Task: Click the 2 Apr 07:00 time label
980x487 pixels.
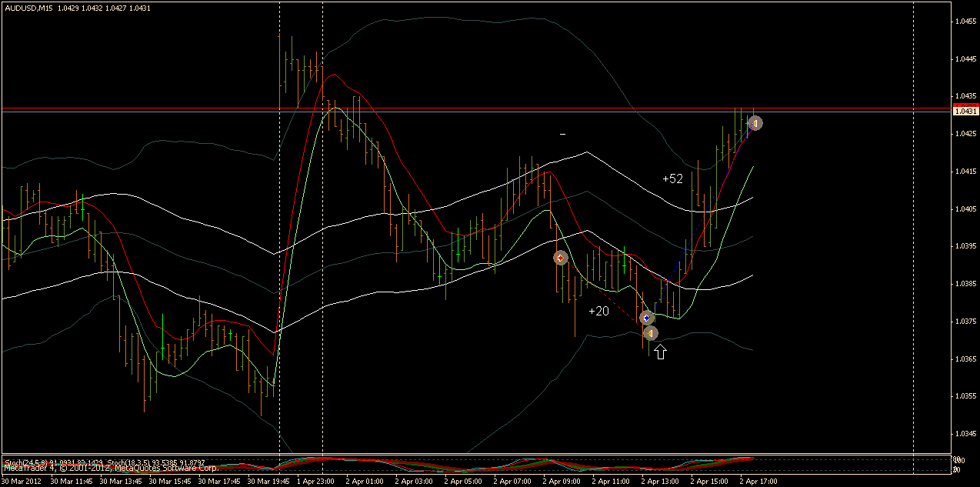Action: tap(513, 481)
